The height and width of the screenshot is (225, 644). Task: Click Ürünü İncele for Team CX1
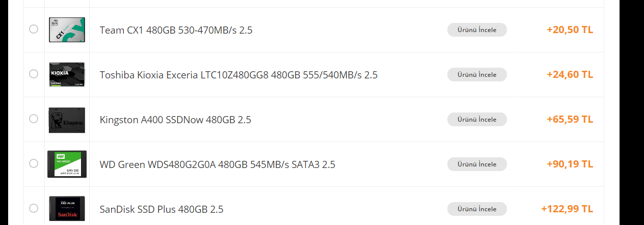pyautogui.click(x=477, y=30)
